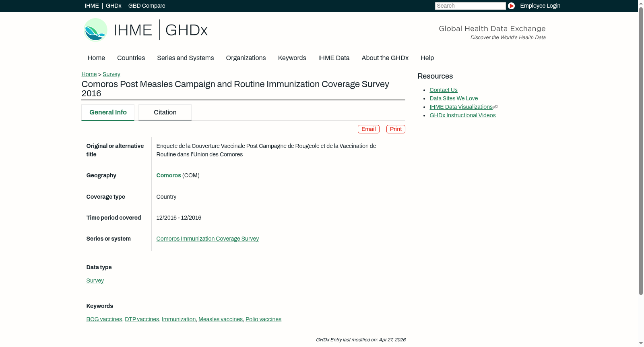
Task: Open the Polio vaccines keyword
Action: (x=263, y=319)
